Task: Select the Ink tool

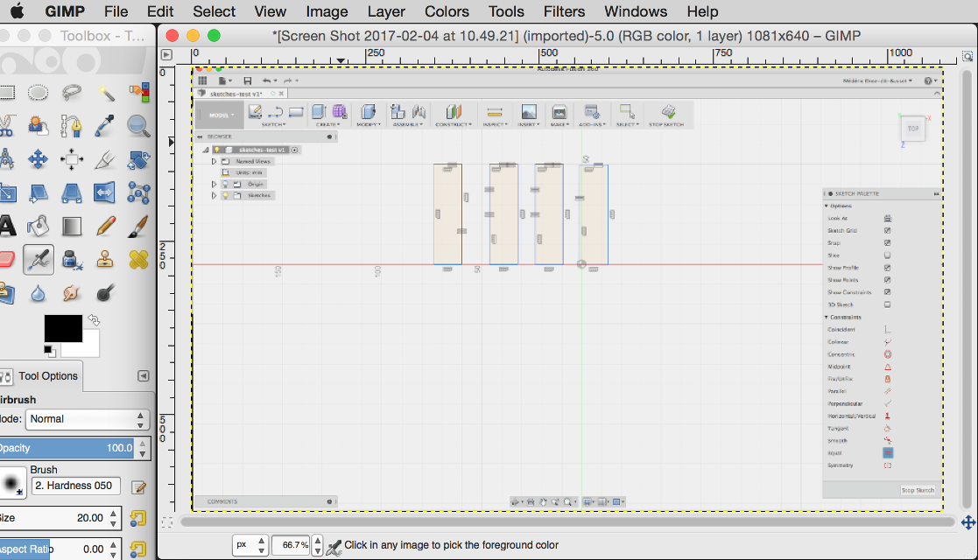Action: [72, 259]
